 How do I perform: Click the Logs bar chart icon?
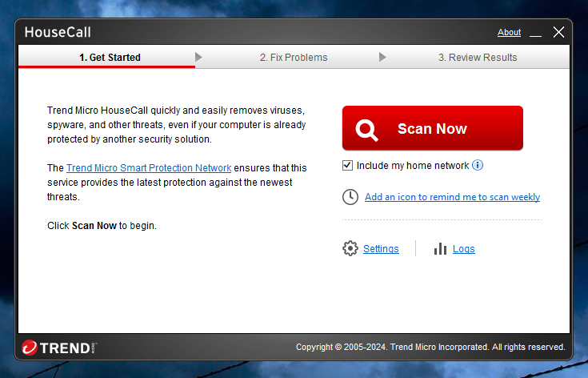point(440,248)
